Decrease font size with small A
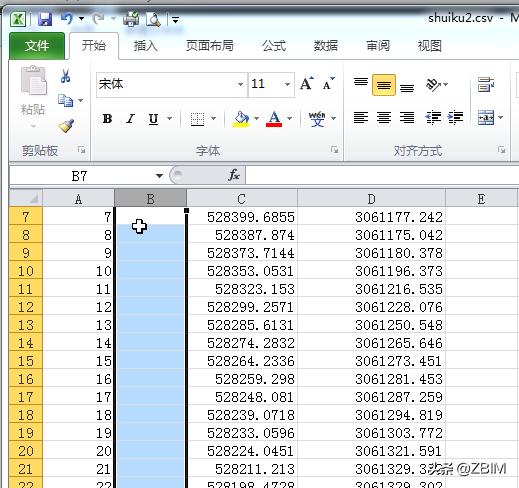This screenshot has width=519, height=488. (328, 84)
